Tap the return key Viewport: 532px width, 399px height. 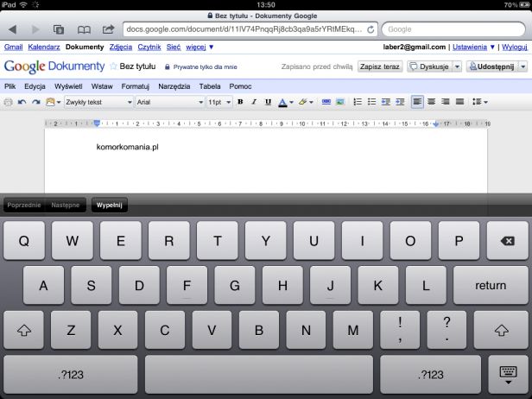(491, 285)
